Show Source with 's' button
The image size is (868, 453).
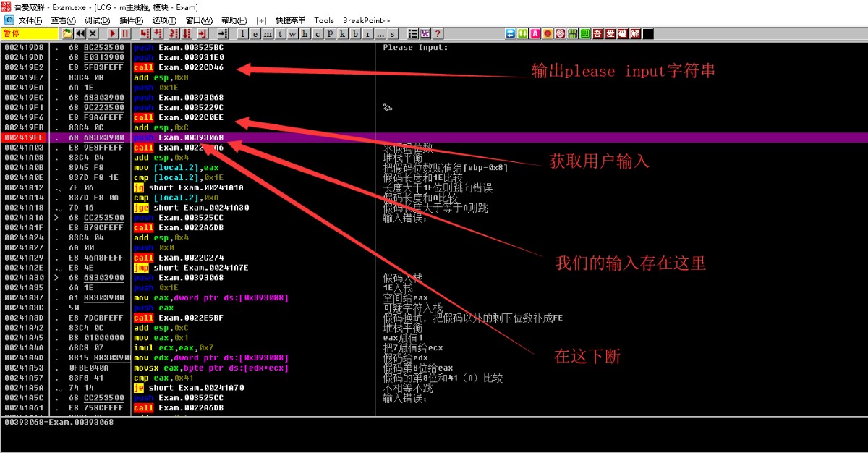tap(393, 33)
